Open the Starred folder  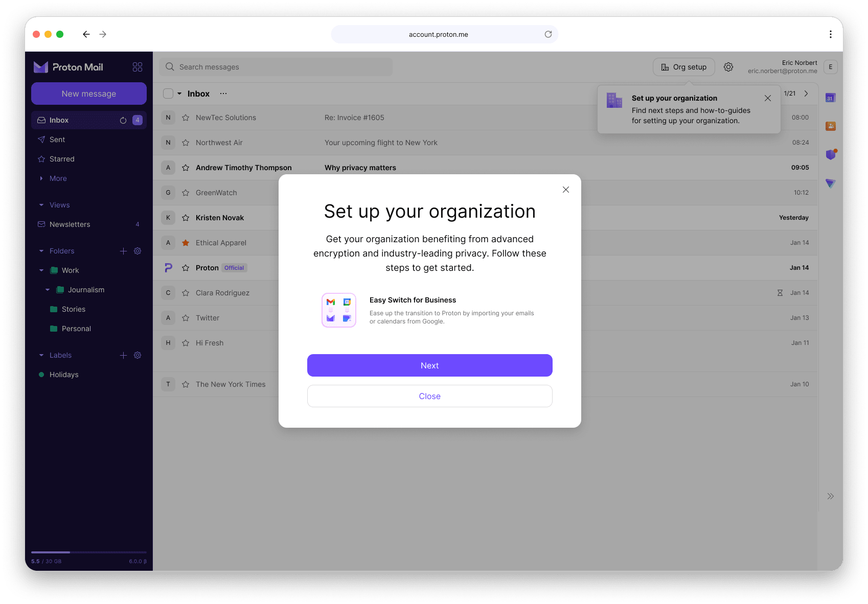(89, 159)
